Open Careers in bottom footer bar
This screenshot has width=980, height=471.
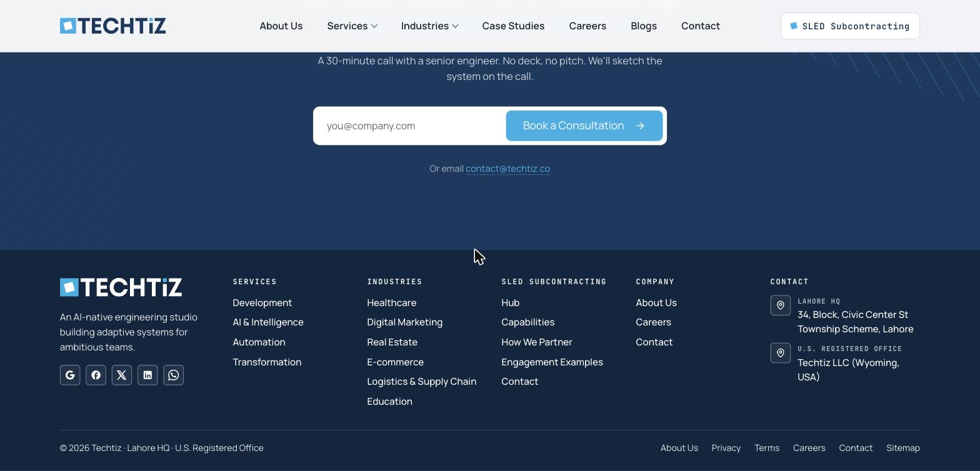(x=809, y=448)
